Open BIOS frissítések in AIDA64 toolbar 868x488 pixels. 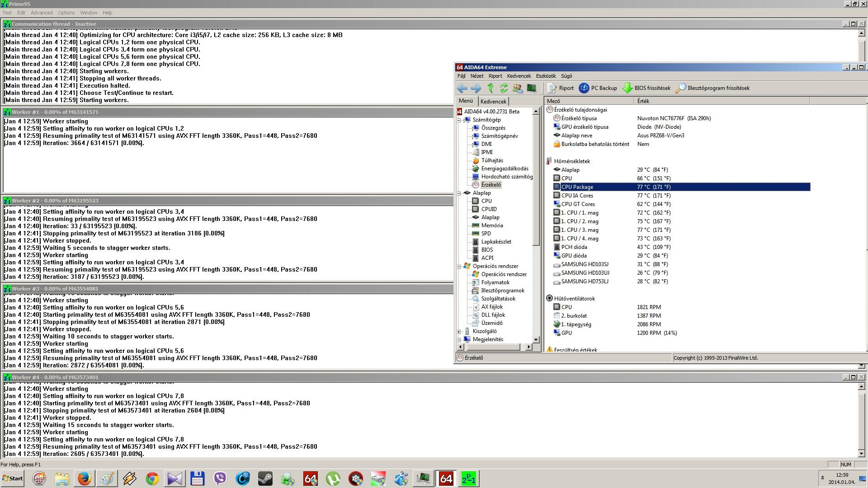pos(646,88)
